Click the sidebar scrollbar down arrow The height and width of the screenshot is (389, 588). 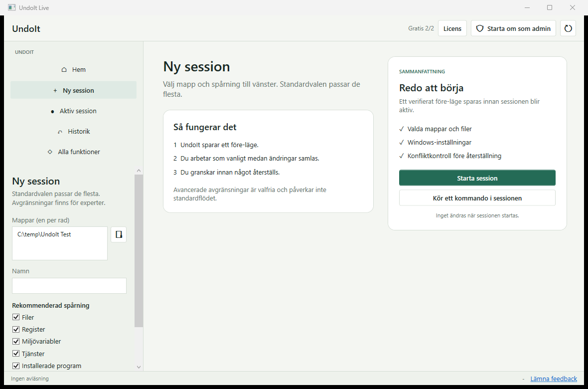point(139,367)
